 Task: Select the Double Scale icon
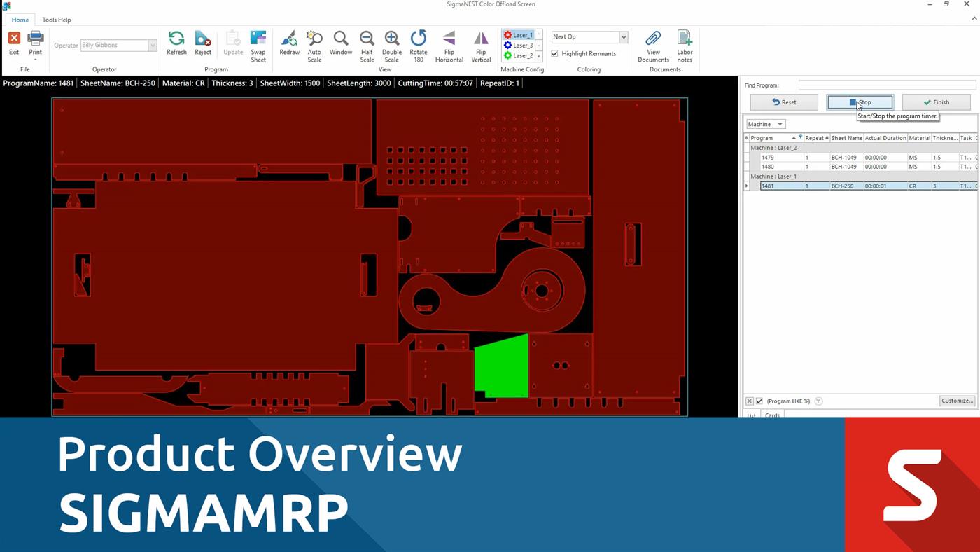(x=392, y=42)
